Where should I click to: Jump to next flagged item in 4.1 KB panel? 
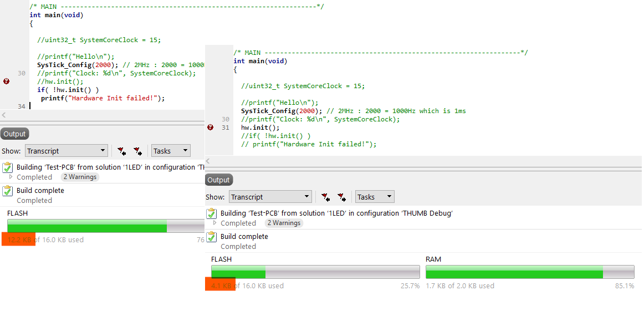[342, 197]
